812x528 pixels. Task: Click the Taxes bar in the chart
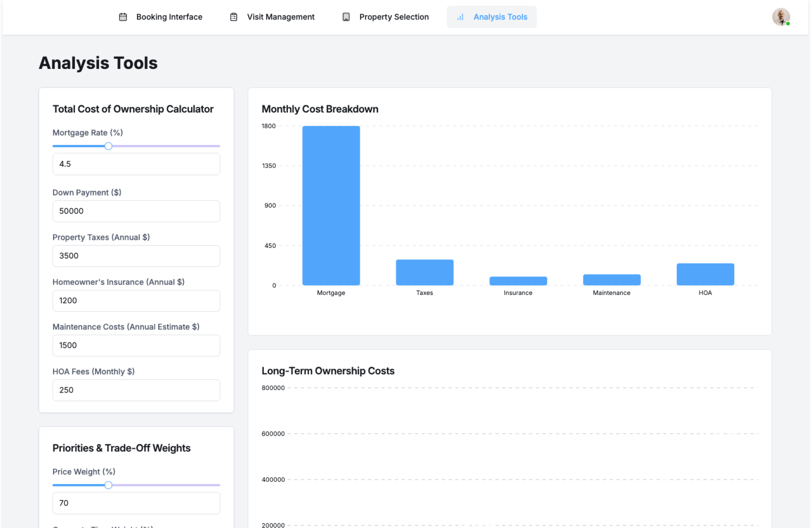[424, 272]
